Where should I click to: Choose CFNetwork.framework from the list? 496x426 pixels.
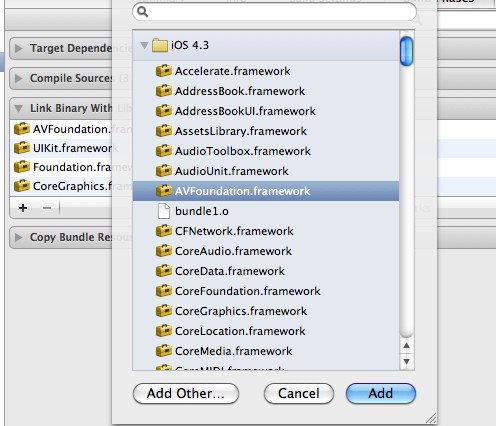pyautogui.click(x=266, y=231)
